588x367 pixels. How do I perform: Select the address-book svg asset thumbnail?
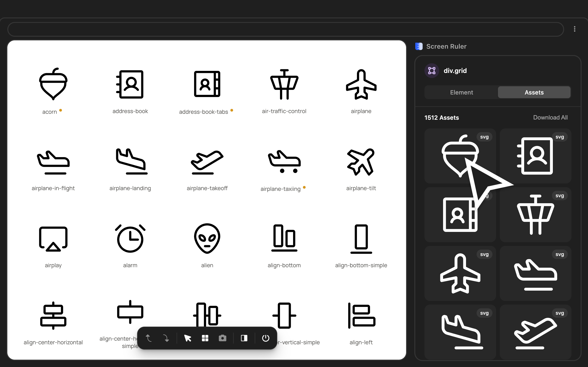535,156
